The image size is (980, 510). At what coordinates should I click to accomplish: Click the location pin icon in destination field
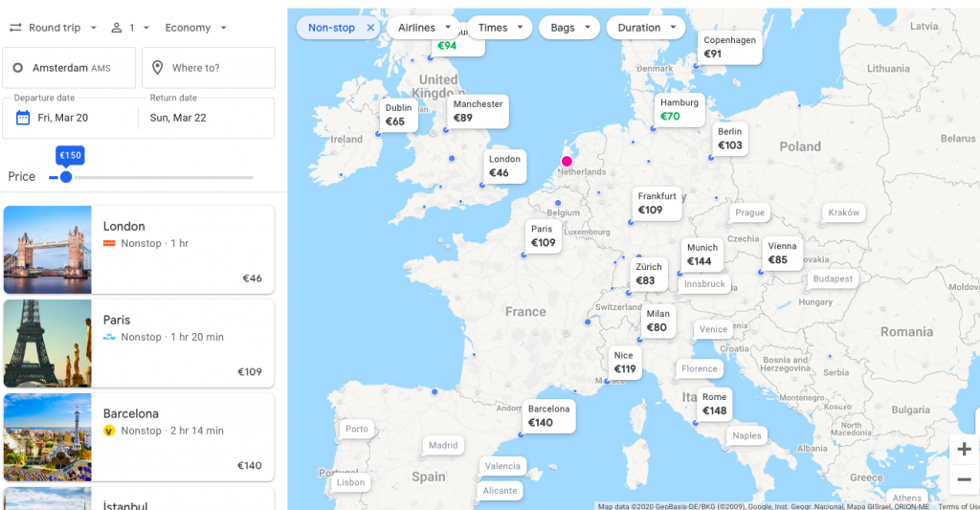158,68
